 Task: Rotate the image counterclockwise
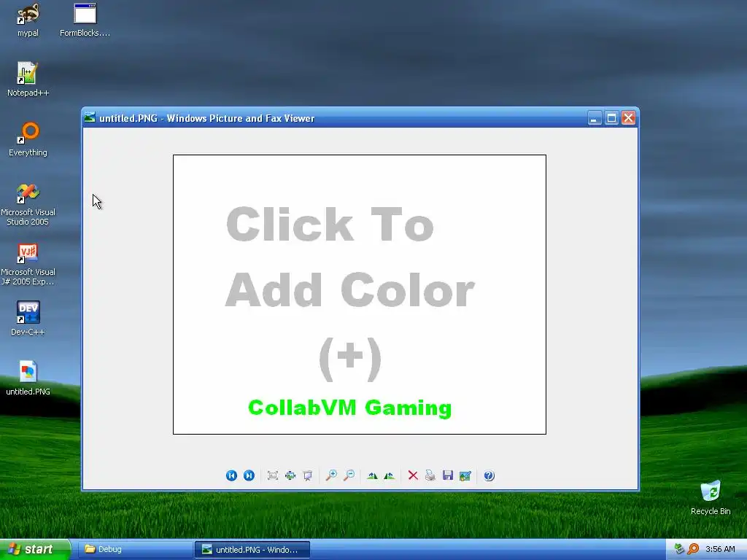click(x=390, y=475)
